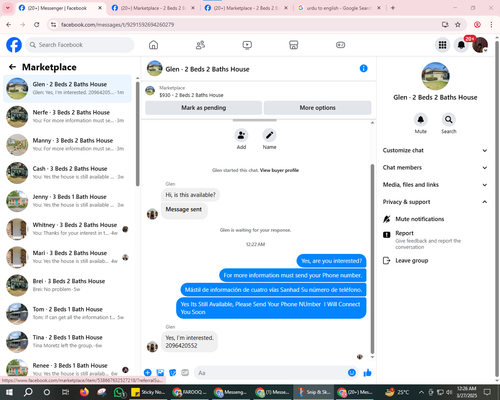Open more actions plus icon in composer
500x400 pixels.
pos(148,373)
